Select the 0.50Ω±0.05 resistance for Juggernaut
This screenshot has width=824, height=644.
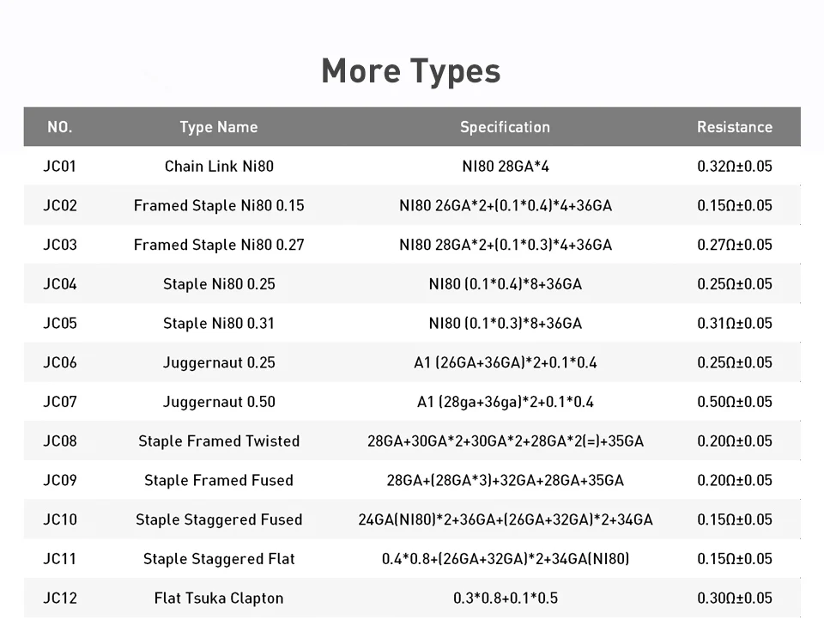[x=735, y=402]
